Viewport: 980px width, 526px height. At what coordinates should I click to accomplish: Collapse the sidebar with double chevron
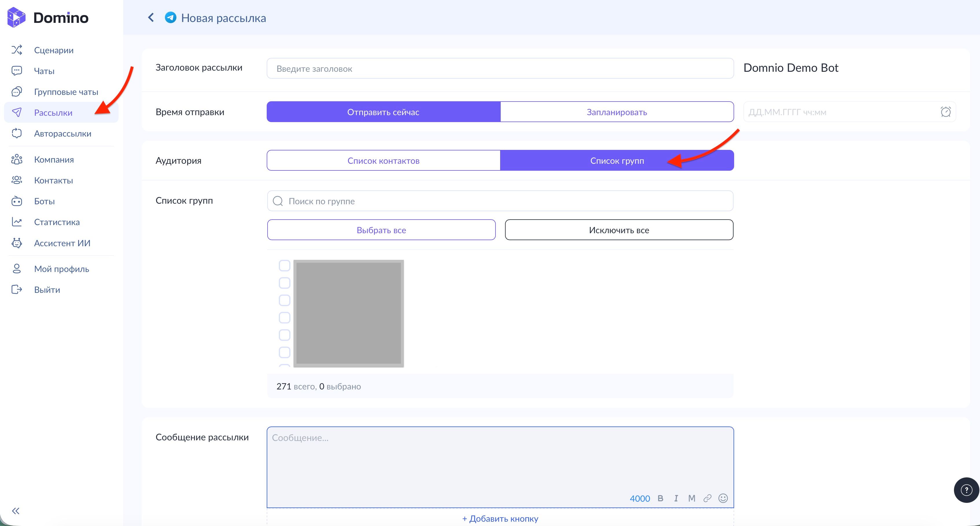pos(16,511)
